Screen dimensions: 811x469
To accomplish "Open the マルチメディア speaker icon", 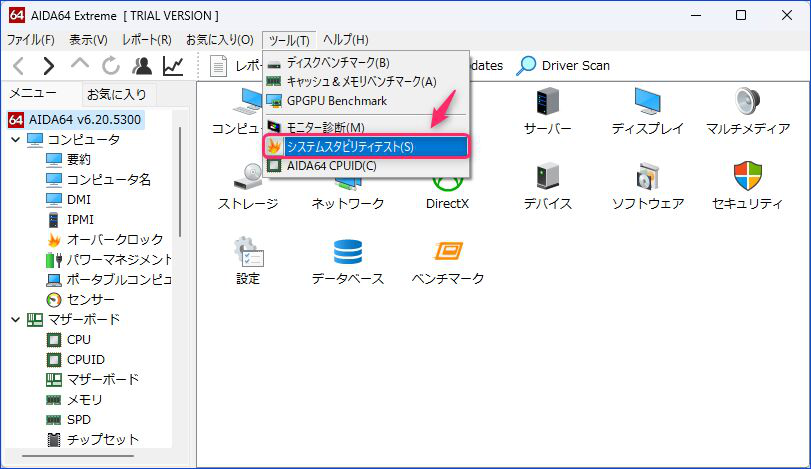I will [747, 101].
